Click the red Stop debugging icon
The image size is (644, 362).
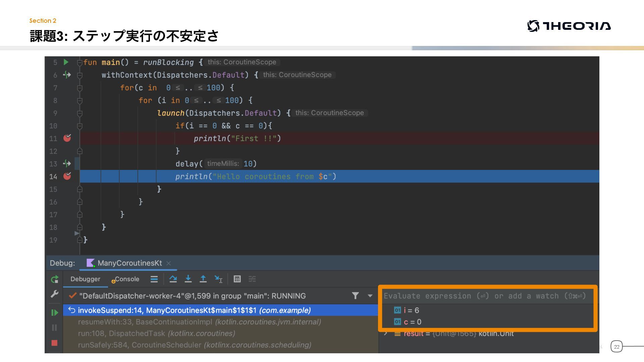(54, 343)
